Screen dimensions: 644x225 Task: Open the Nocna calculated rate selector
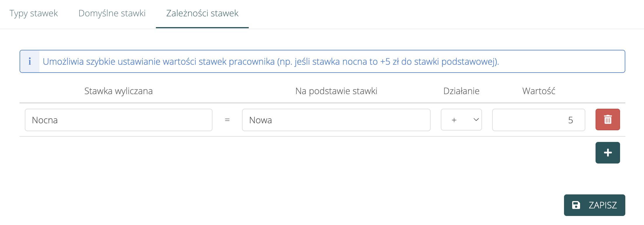tap(119, 120)
